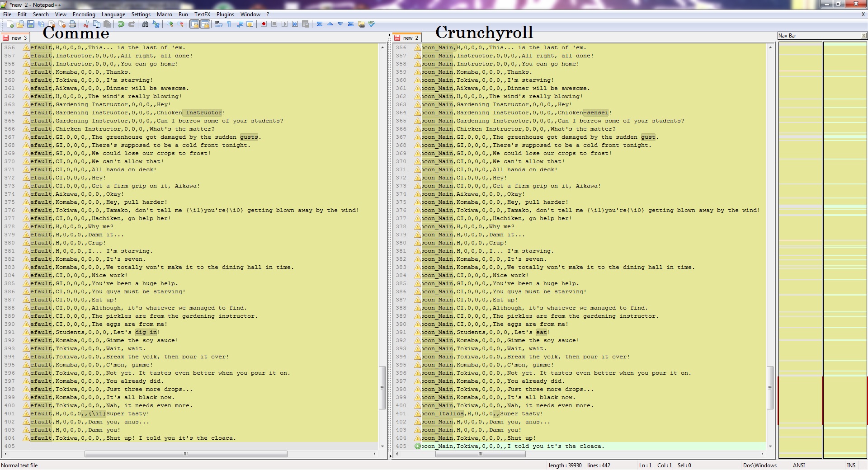
Task: Click the Redo toolbar icon
Action: coord(132,24)
